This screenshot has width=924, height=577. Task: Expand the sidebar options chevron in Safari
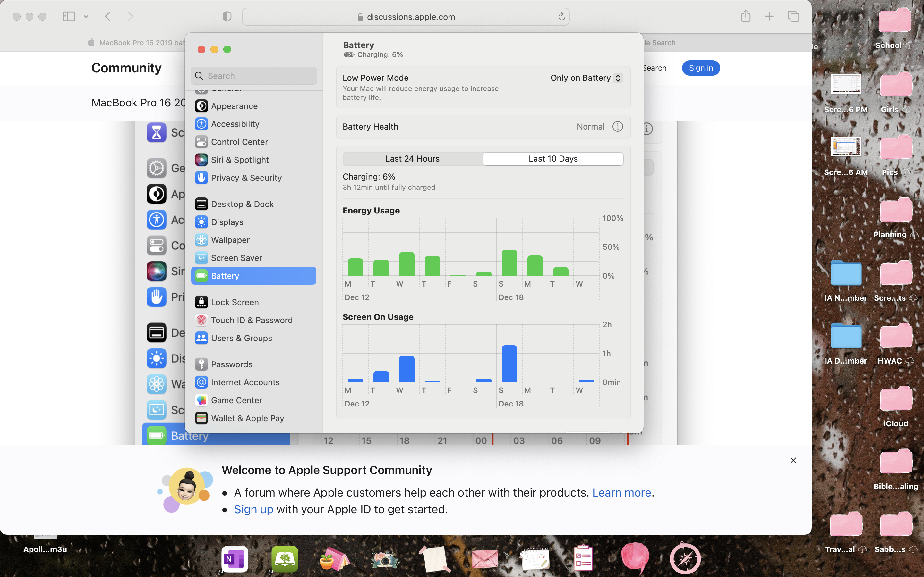tap(86, 16)
